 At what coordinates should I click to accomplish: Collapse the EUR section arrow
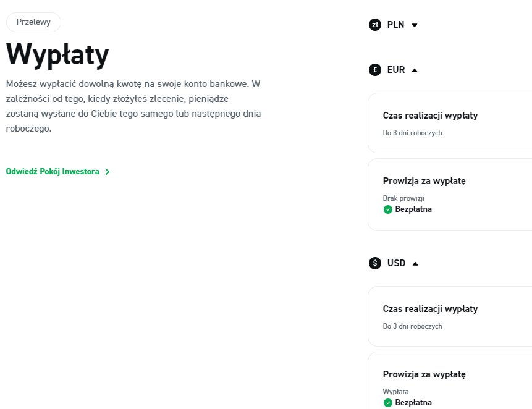click(415, 70)
